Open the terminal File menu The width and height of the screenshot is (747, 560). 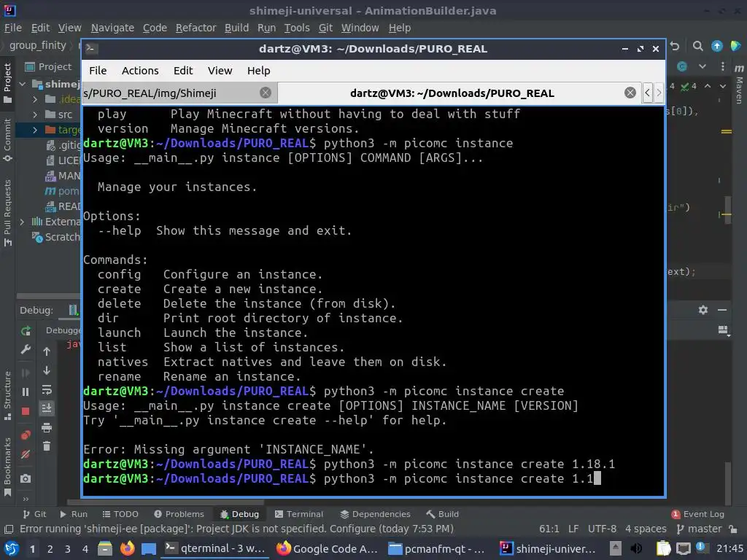(98, 71)
